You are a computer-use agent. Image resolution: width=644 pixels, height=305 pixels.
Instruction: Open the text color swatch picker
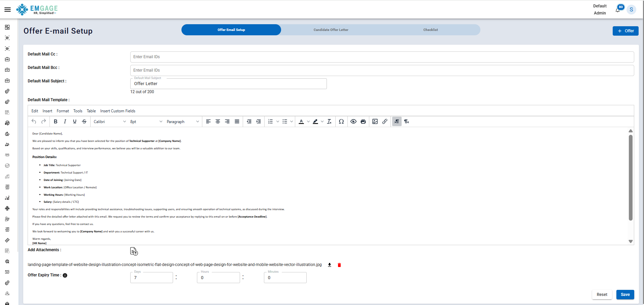[x=301, y=121]
